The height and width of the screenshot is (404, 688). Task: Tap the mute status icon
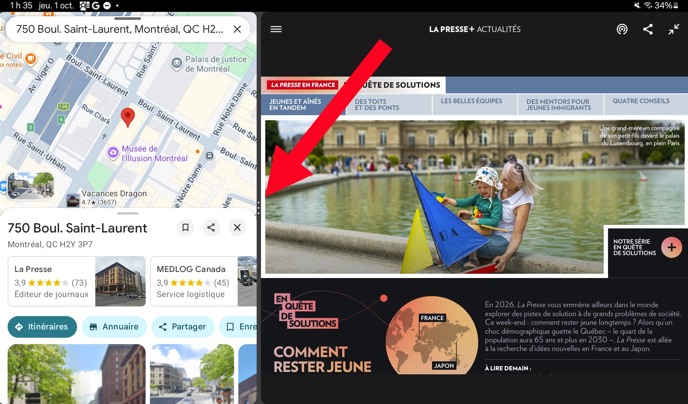637,5
